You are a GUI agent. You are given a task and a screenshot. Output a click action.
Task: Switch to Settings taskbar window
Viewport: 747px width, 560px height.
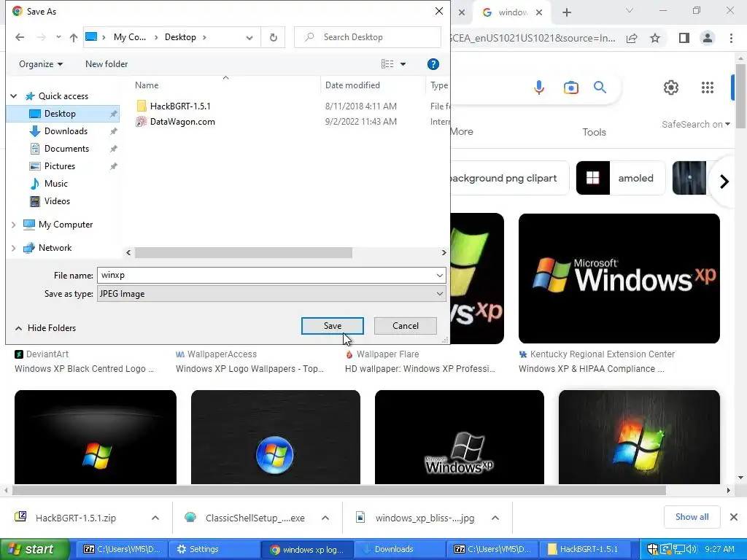(x=214, y=549)
